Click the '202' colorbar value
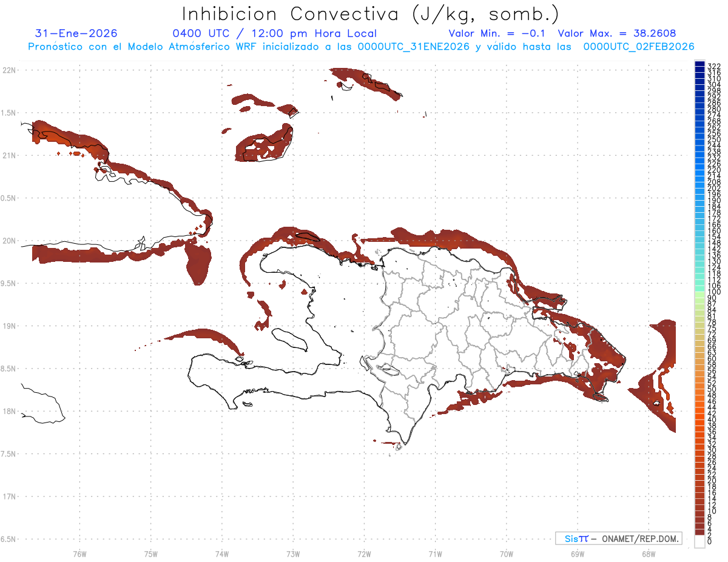Viewport: 728px width, 562px height. (713, 188)
